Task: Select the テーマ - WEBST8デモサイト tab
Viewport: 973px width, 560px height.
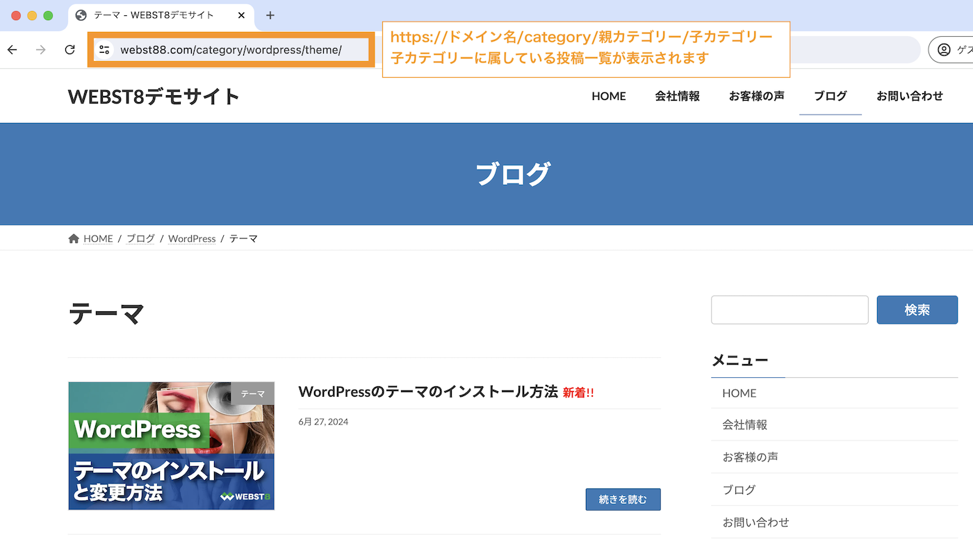Action: click(161, 15)
